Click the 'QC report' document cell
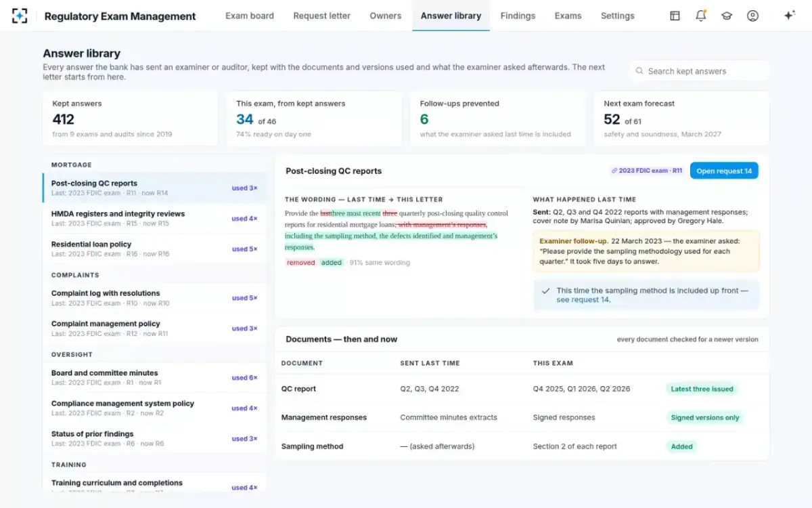 [298, 389]
